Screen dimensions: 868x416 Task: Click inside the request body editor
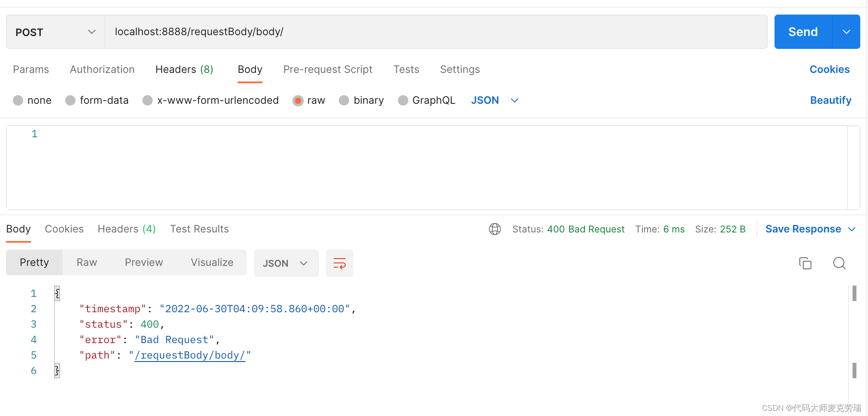tap(433, 168)
